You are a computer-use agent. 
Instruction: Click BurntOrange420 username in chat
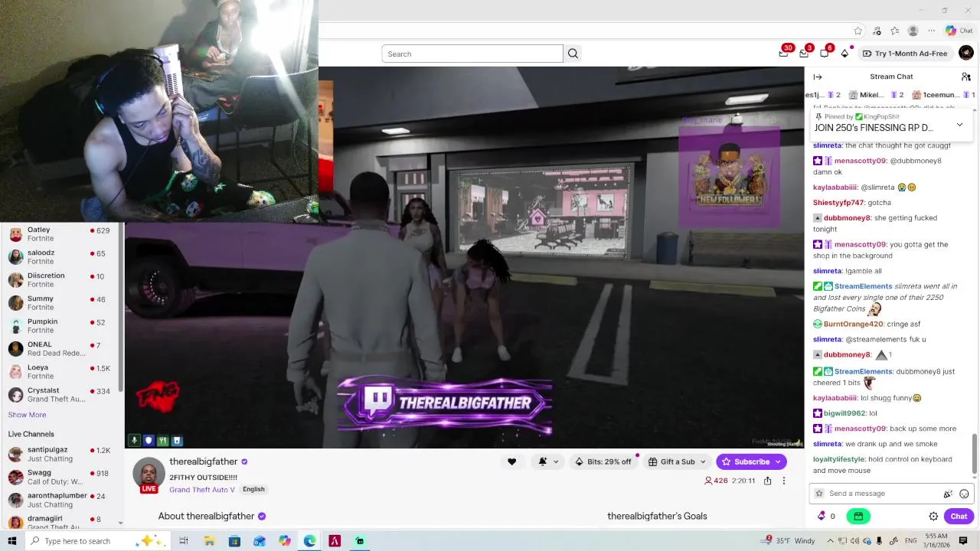point(853,324)
